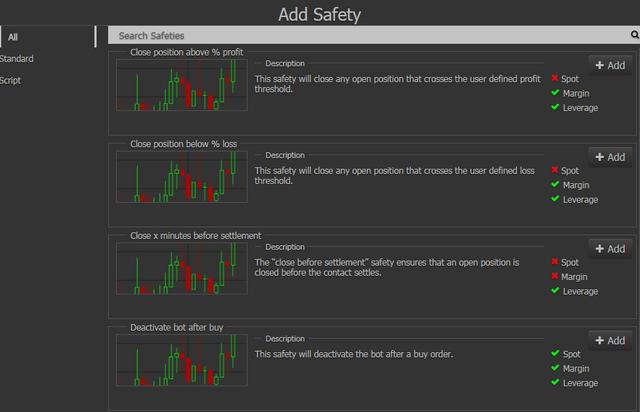Click red X beside Margin in settlement safety
640x412 pixels.
[555, 277]
